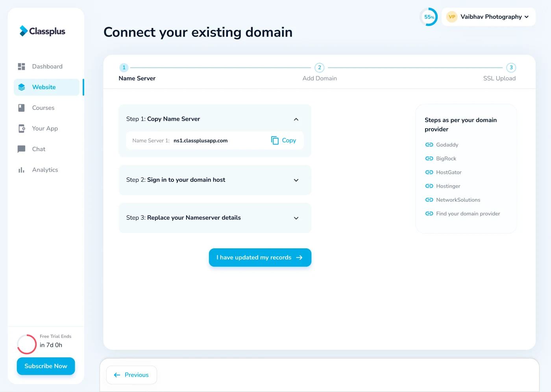Click the copy icon beside Name Server 1
Image resolution: width=551 pixels, height=392 pixels.
[x=275, y=141]
